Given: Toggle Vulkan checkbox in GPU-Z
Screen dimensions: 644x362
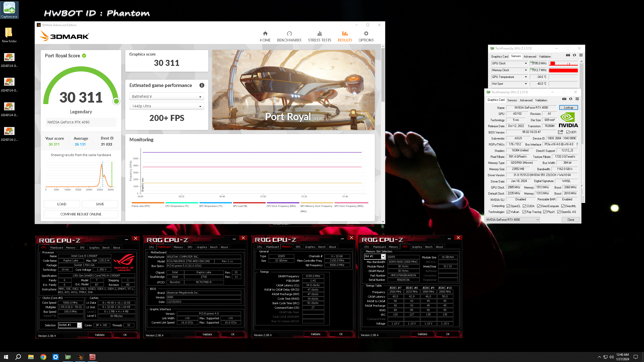Looking at the screenshot, I should 508,212.
